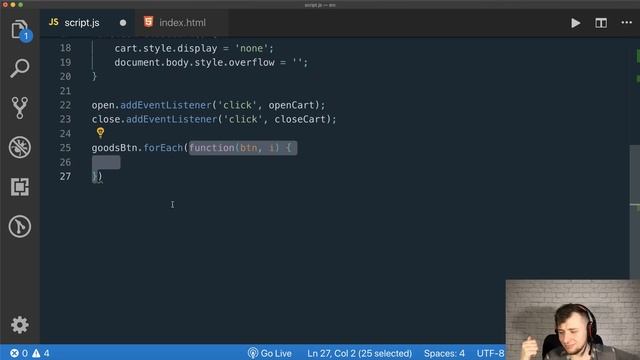Click the macOS green zoom button
This screenshot has width=640, height=360.
click(20, 5)
